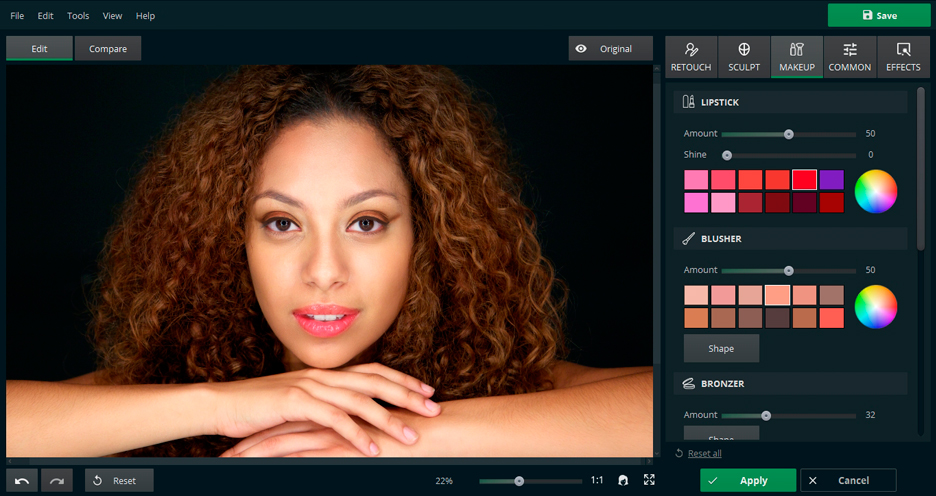Switch to Compare view mode
The image size is (936, 496).
(x=107, y=49)
